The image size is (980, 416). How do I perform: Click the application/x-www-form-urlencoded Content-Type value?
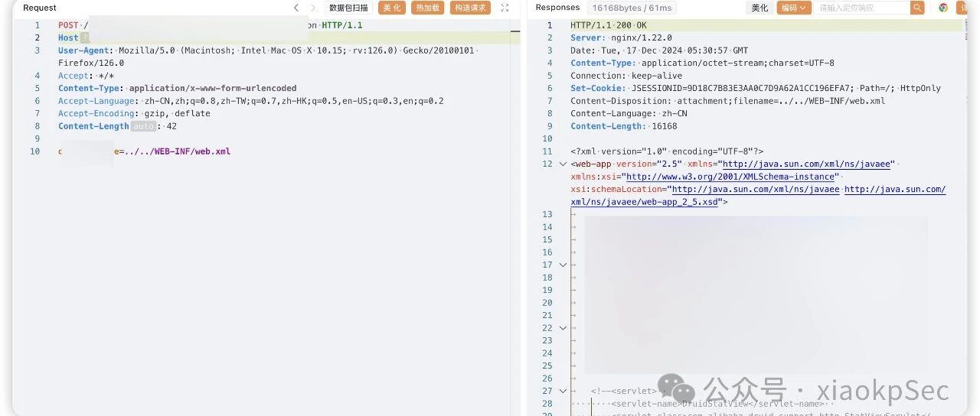213,88
